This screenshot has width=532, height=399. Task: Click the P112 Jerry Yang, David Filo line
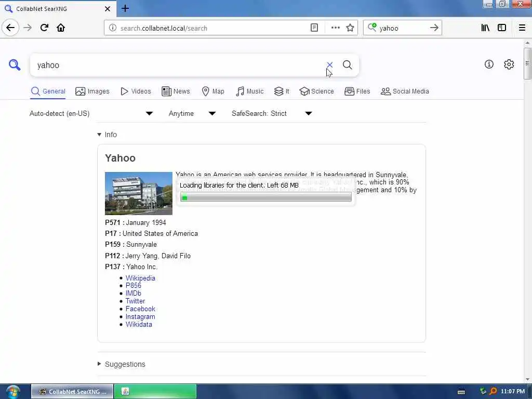(x=148, y=256)
